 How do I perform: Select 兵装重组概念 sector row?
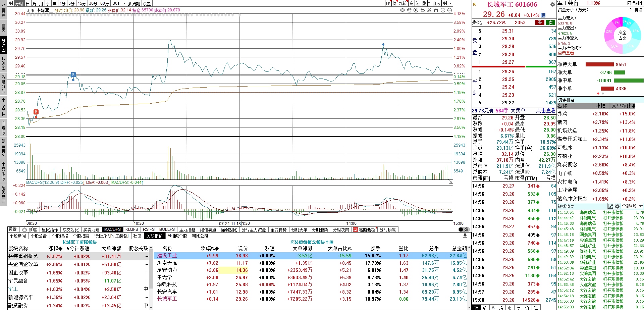(78, 256)
